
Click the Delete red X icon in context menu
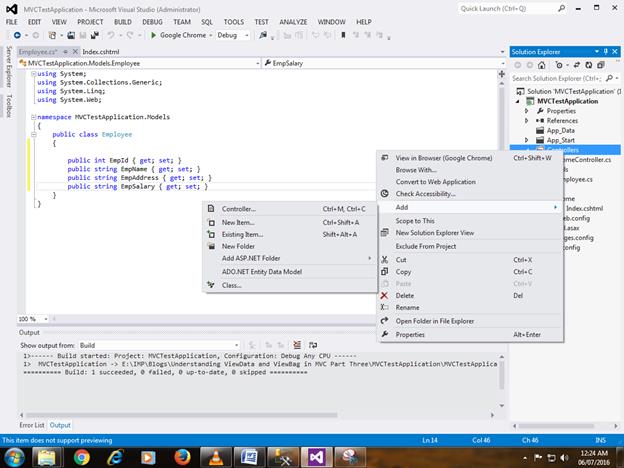[x=385, y=295]
